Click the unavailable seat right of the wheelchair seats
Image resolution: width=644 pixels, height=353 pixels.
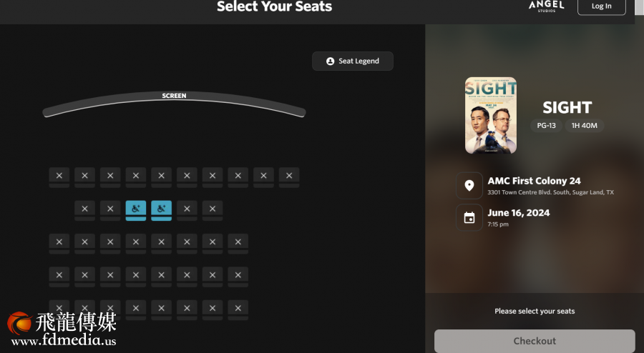187,208
